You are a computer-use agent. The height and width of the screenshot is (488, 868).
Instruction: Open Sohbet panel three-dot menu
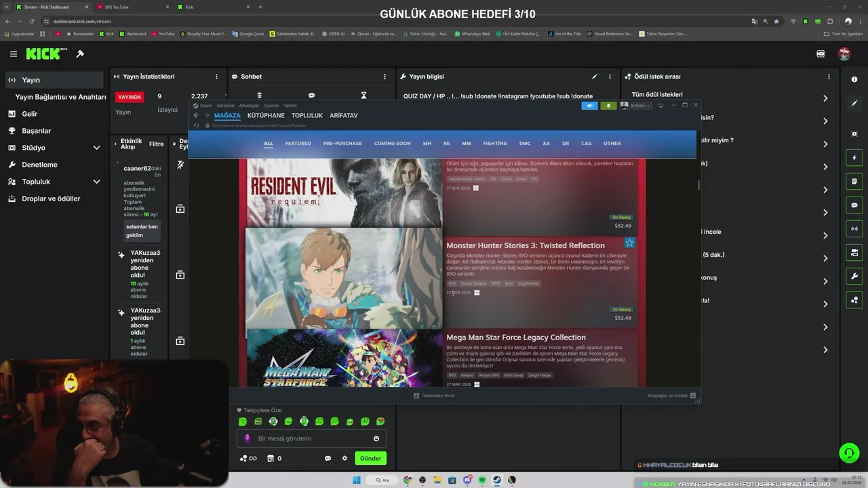[384, 77]
